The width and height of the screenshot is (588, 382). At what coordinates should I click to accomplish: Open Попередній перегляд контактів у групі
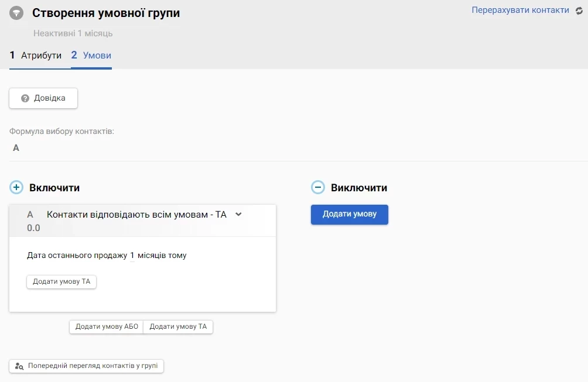point(87,366)
